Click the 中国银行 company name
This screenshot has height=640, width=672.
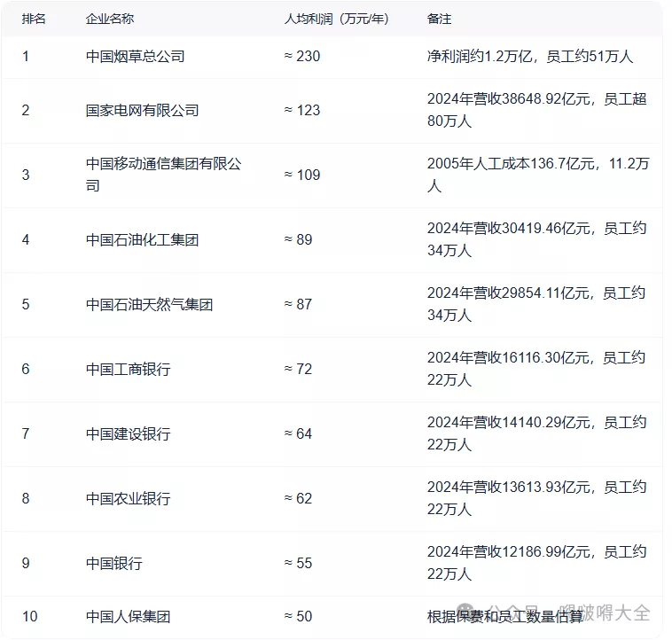pyautogui.click(x=113, y=563)
